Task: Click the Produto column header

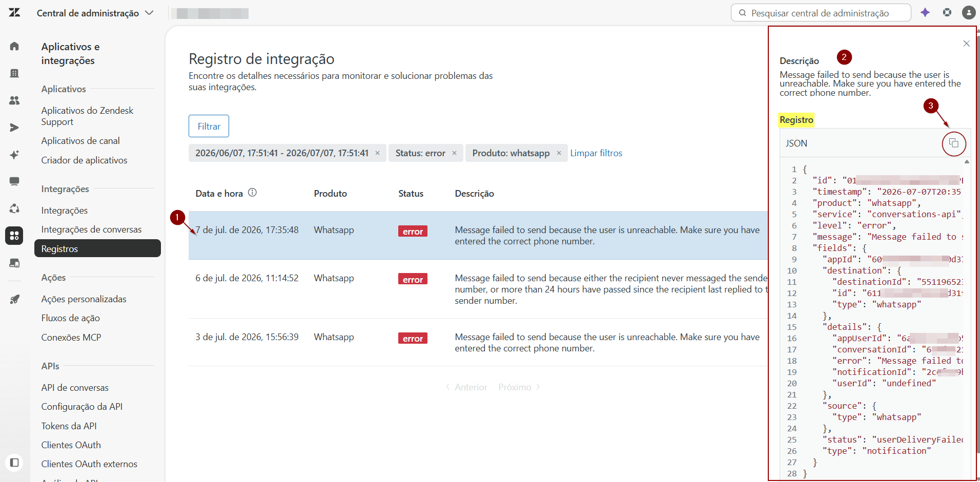Action: tap(330, 194)
